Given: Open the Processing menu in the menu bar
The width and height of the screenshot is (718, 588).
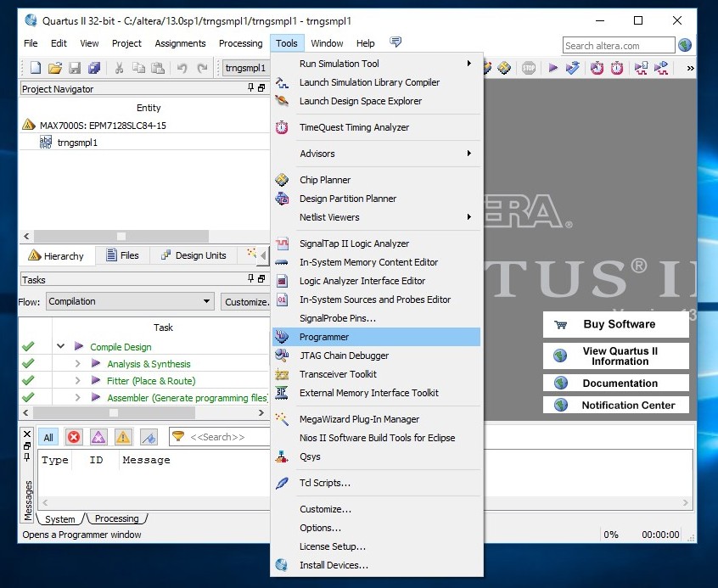Looking at the screenshot, I should point(240,43).
